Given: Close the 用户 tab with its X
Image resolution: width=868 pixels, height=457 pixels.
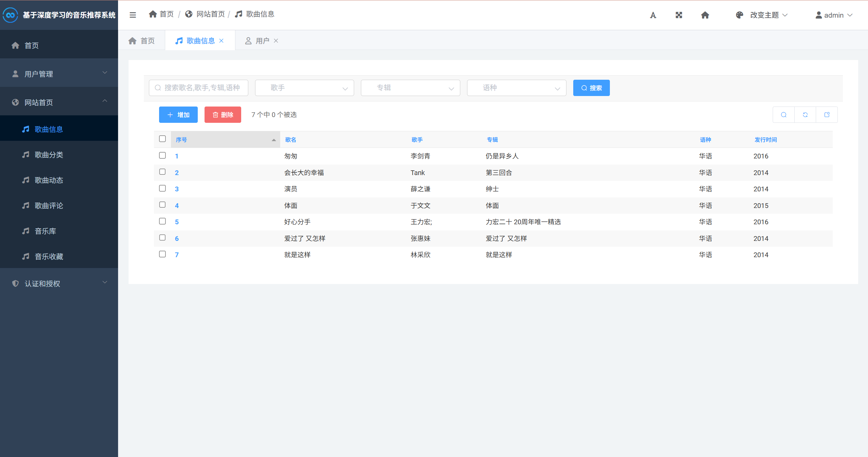Looking at the screenshot, I should click(x=276, y=41).
